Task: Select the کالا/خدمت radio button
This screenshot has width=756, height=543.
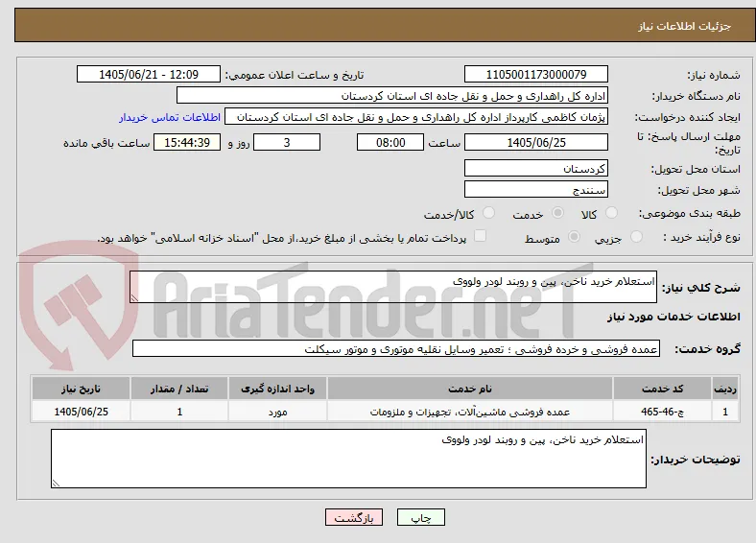Action: tap(488, 213)
